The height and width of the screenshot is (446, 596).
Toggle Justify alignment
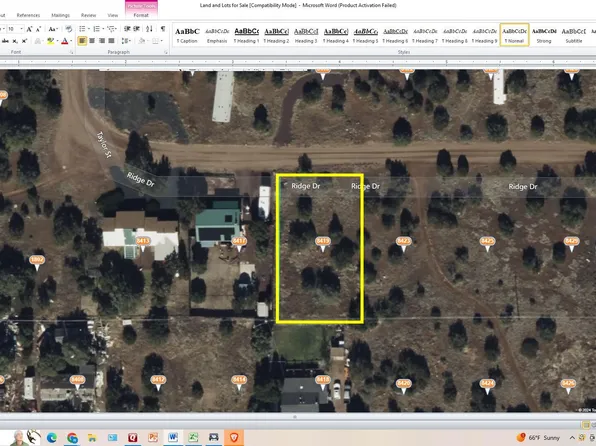[111, 41]
